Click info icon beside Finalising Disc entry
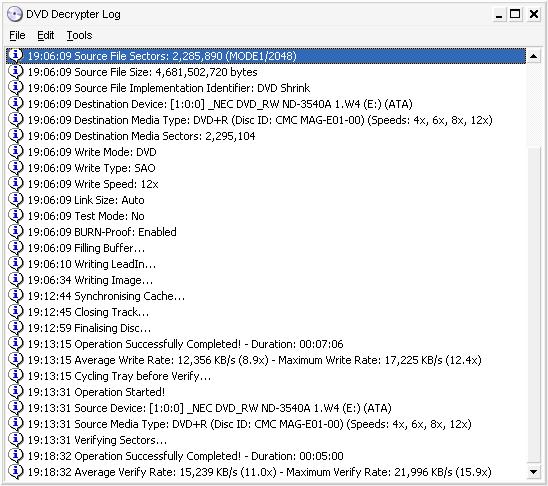This screenshot has width=548, height=486. pyautogui.click(x=15, y=328)
